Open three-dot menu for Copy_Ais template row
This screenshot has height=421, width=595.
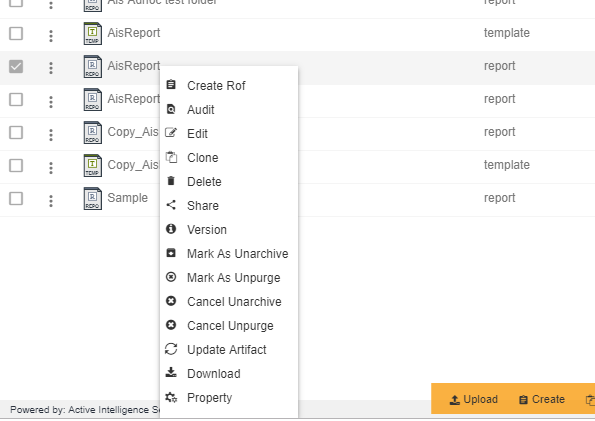[51, 167]
